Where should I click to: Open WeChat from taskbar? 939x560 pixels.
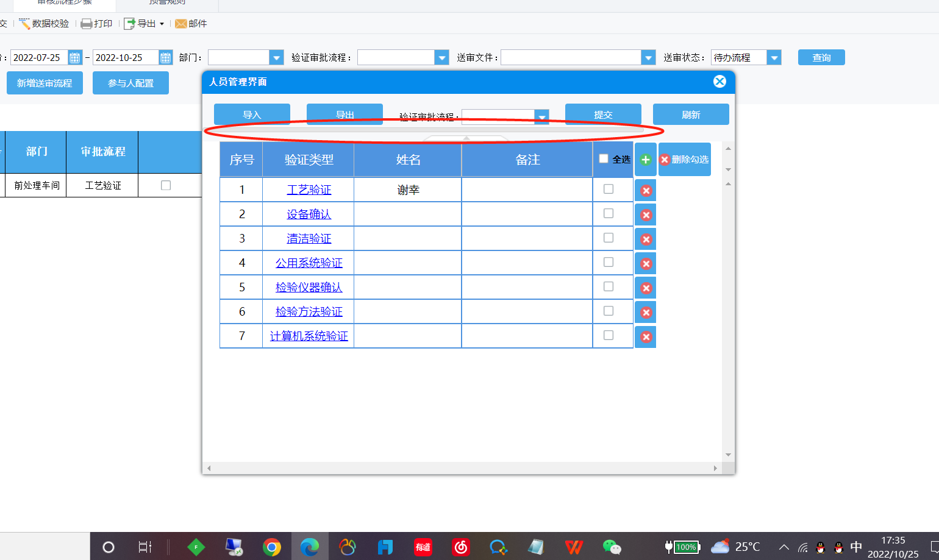(x=612, y=547)
